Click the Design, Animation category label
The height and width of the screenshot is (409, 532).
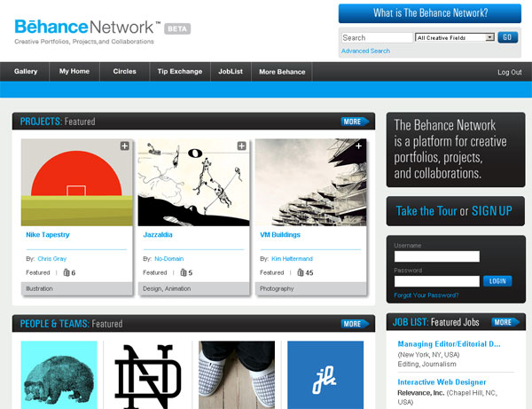(167, 288)
